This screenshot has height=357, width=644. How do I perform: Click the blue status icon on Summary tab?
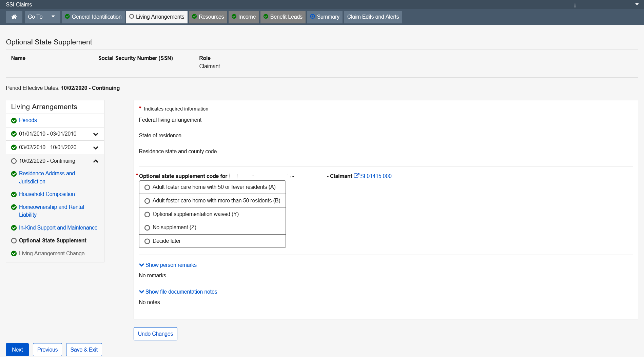point(313,17)
